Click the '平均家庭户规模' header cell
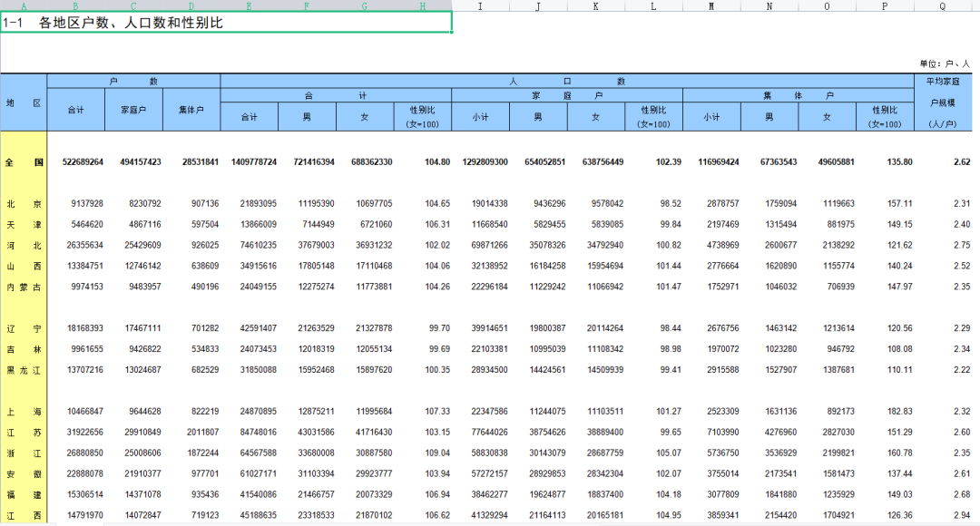980x526 pixels. 943,102
